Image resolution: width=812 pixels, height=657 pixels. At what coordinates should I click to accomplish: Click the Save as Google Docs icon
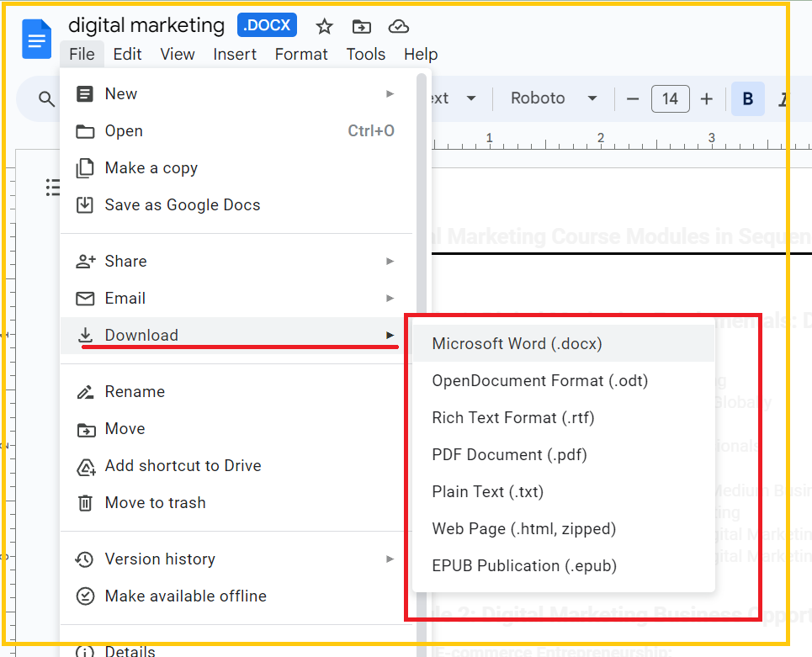click(x=85, y=205)
